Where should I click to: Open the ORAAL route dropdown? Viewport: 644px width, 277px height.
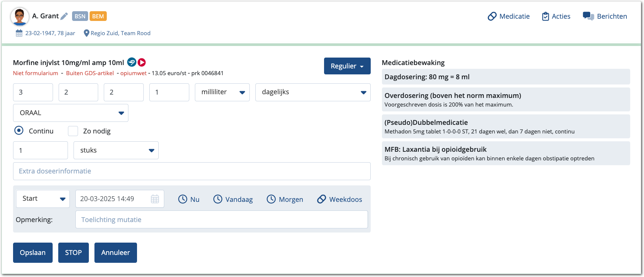71,113
